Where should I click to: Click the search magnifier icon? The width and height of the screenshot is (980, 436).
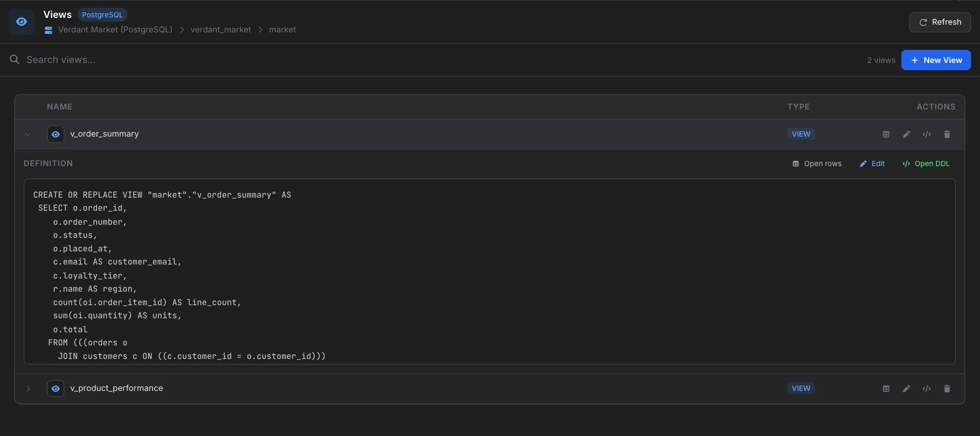(x=15, y=60)
